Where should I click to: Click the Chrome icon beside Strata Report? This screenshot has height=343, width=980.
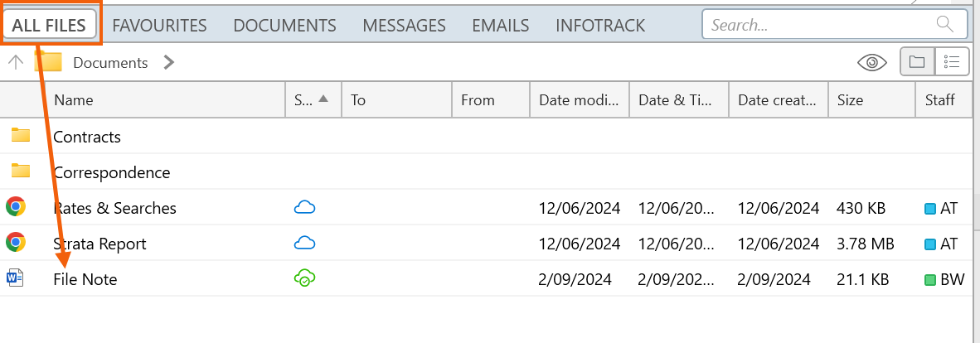pos(15,243)
